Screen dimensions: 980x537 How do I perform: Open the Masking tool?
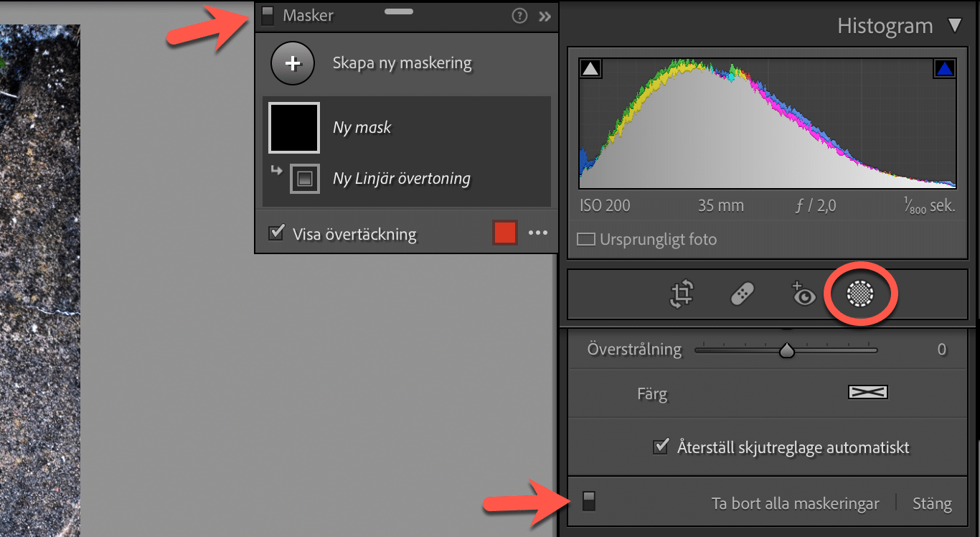(860, 294)
